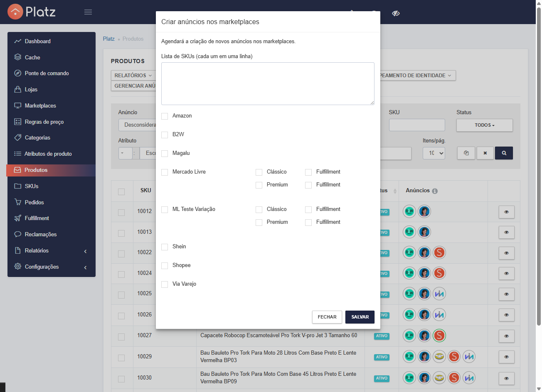View product 10022 eye button
Screen dimensions: 542x392
[x=506, y=253]
